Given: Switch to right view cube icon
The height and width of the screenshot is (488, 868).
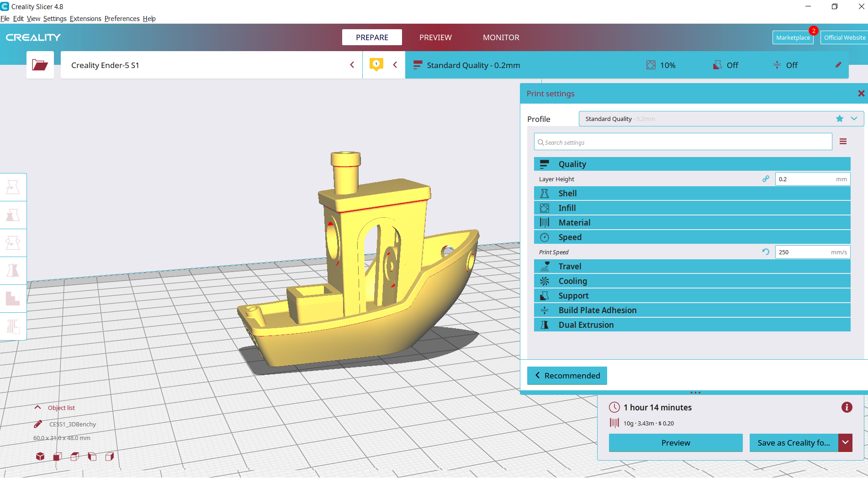Looking at the screenshot, I should [110, 457].
